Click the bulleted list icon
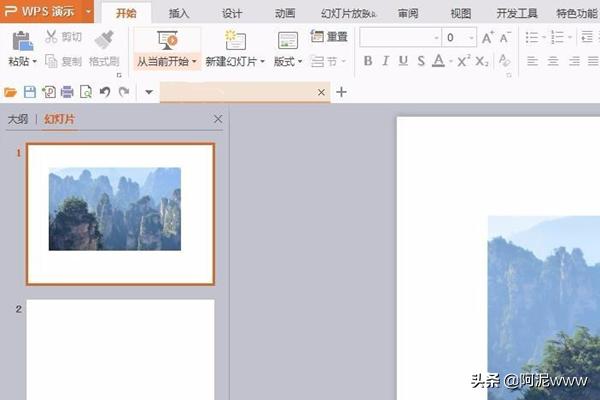 tap(532, 38)
